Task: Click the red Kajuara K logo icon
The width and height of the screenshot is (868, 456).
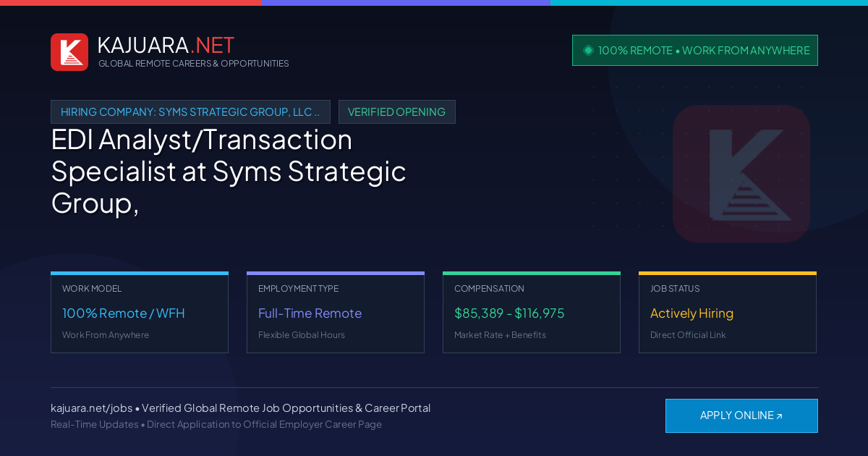Action: click(x=69, y=52)
